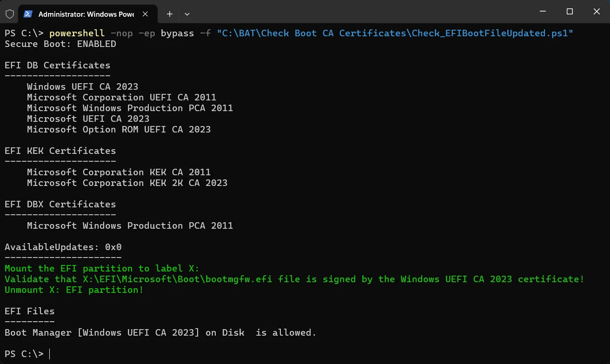This screenshot has width=610, height=364.
Task: Open a new tab with the plus button
Action: tap(170, 14)
